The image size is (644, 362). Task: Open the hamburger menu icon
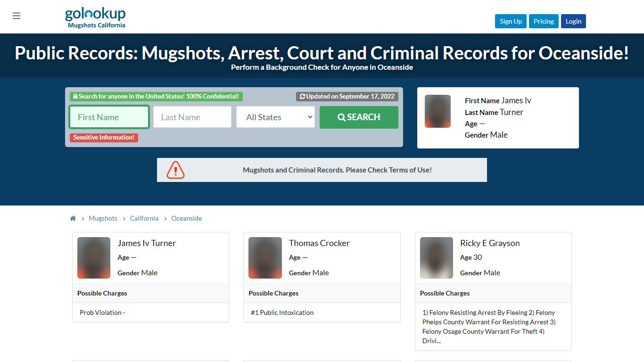17,16
